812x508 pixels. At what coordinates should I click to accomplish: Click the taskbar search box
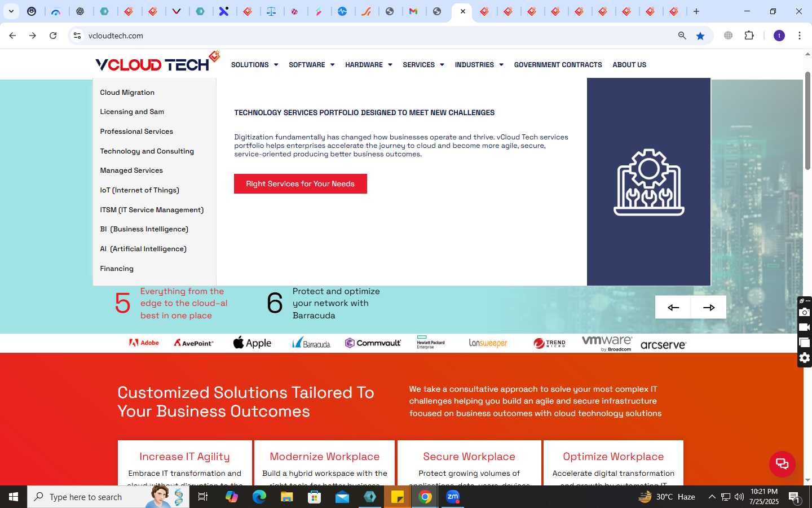tap(108, 497)
